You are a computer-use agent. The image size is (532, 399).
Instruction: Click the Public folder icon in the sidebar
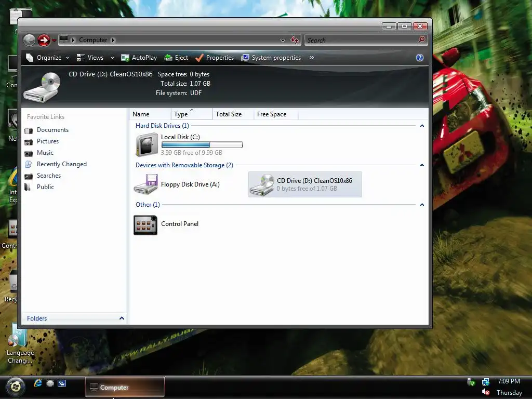(28, 187)
